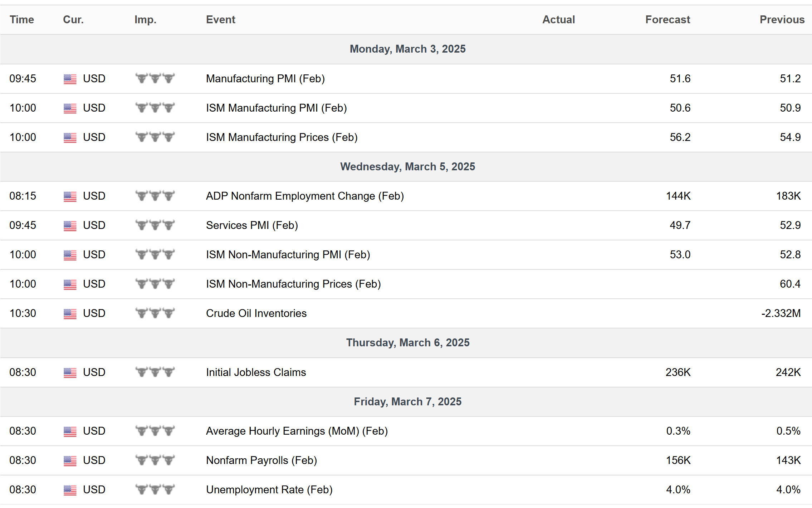
Task: Click US flag in ISM Non-Manufacturing PMI row
Action: click(x=70, y=255)
